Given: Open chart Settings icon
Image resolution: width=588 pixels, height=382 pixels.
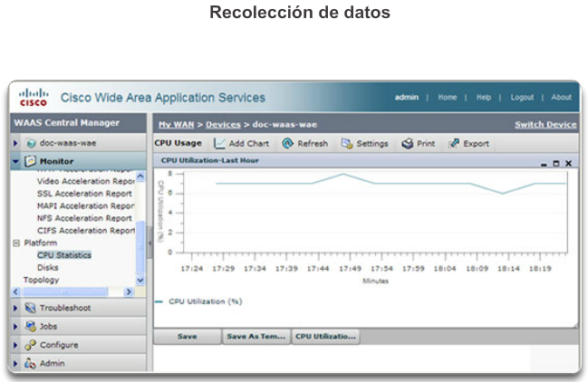Looking at the screenshot, I should point(347,143).
